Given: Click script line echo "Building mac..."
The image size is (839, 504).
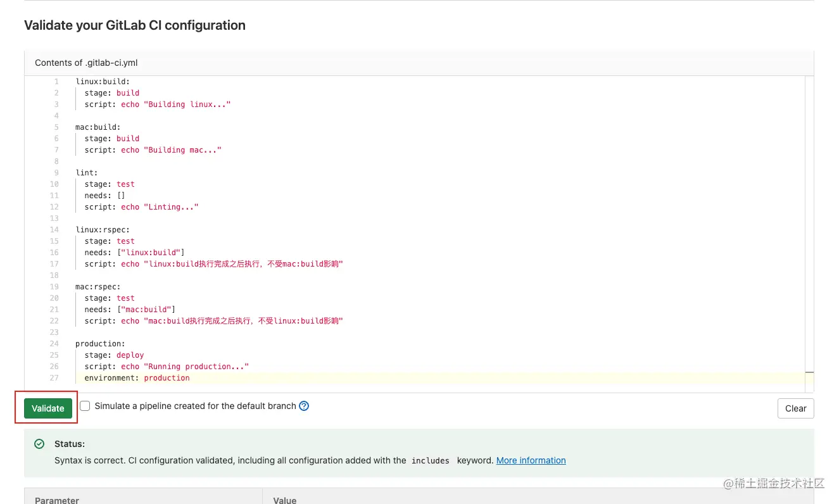Looking at the screenshot, I should [153, 150].
